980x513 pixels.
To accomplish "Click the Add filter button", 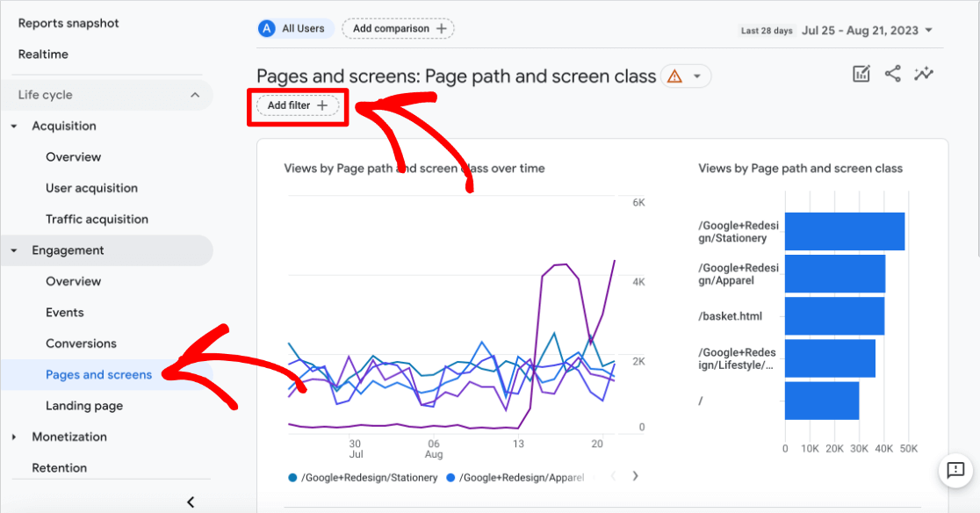I will [298, 105].
